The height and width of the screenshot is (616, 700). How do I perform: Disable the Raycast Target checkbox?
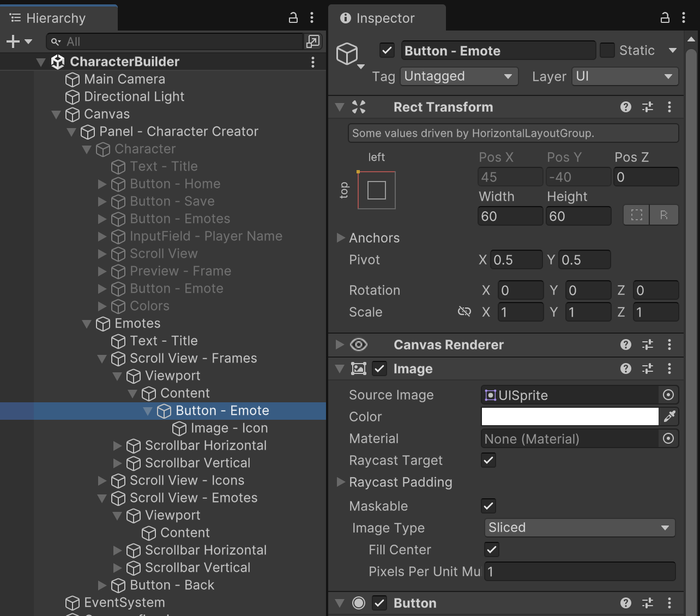pos(488,461)
